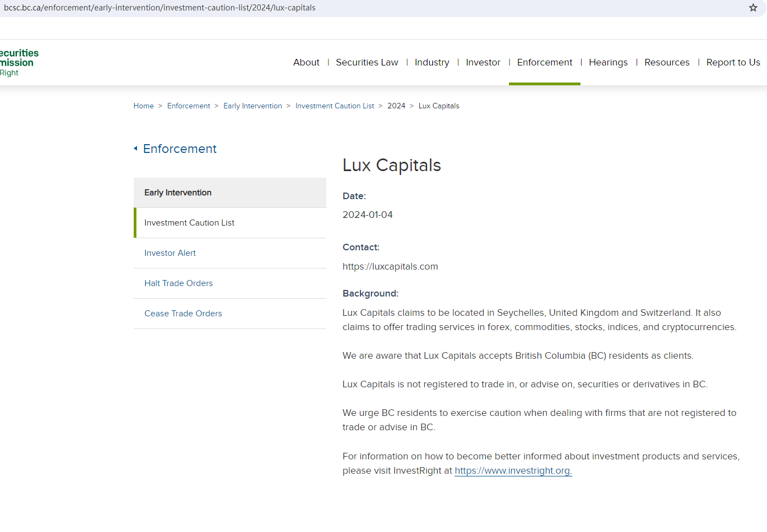Click the date value 2024-01-04
Screen dimensions: 767x532
pyautogui.click(x=368, y=215)
